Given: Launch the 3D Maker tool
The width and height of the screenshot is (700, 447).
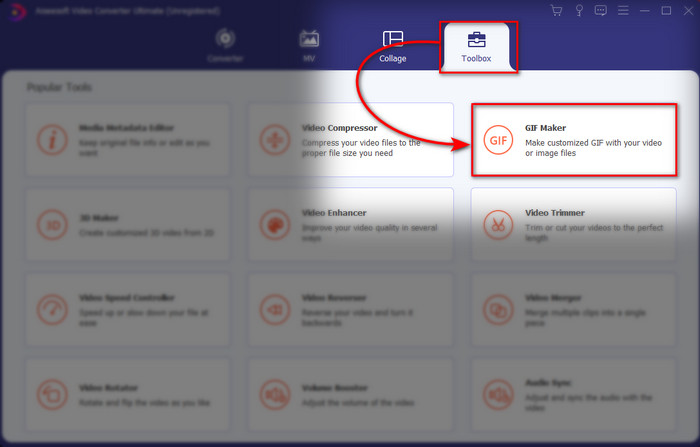Looking at the screenshot, I should (128, 225).
